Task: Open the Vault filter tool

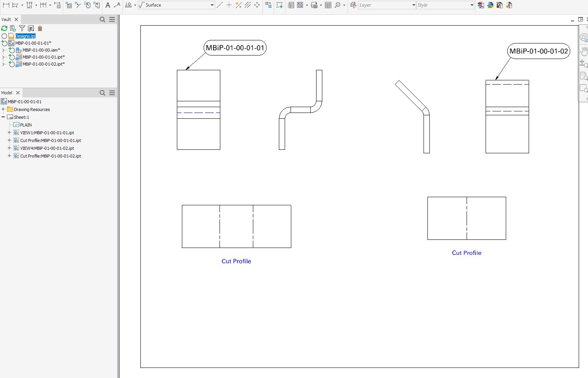Action: 22,28
